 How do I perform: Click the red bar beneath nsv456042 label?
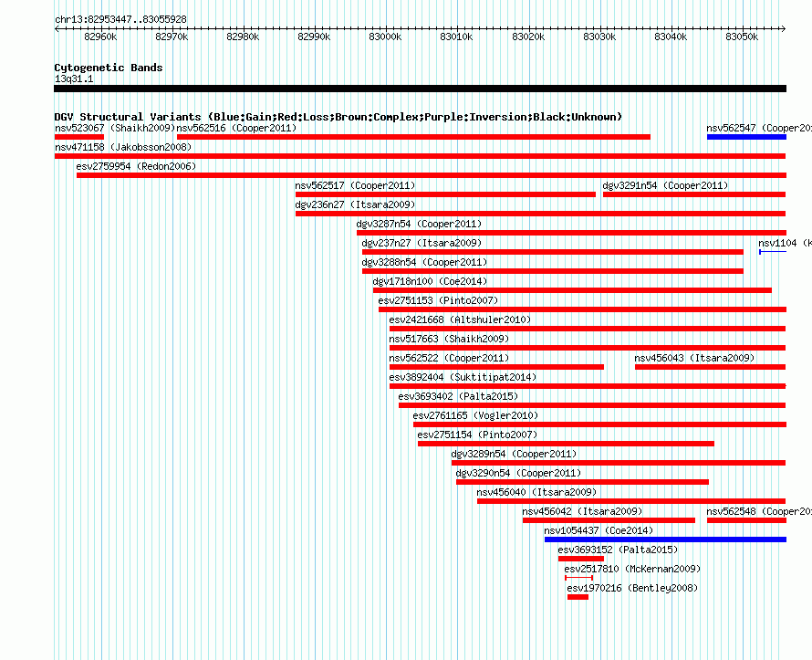(609, 520)
